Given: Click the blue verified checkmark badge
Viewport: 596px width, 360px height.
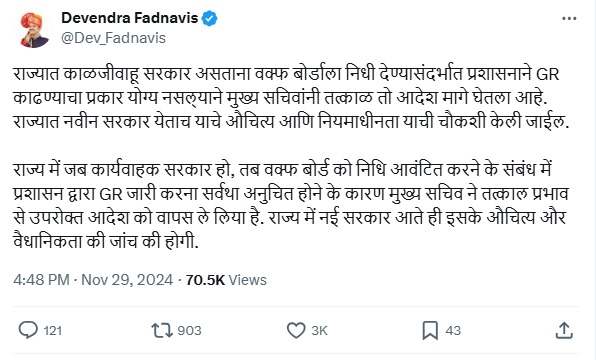Looking at the screenshot, I should (x=209, y=18).
